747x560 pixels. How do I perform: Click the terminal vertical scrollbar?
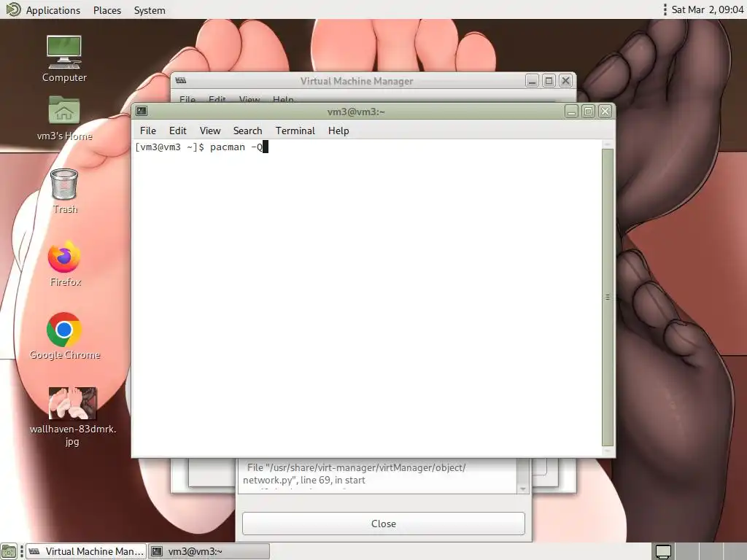point(608,297)
